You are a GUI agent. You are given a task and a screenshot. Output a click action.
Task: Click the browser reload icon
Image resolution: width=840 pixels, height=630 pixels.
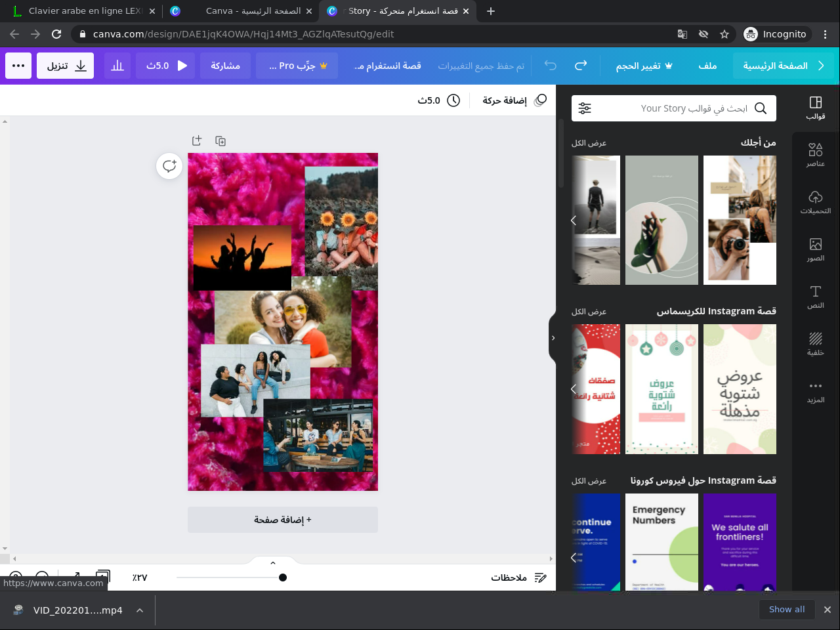tap(56, 34)
